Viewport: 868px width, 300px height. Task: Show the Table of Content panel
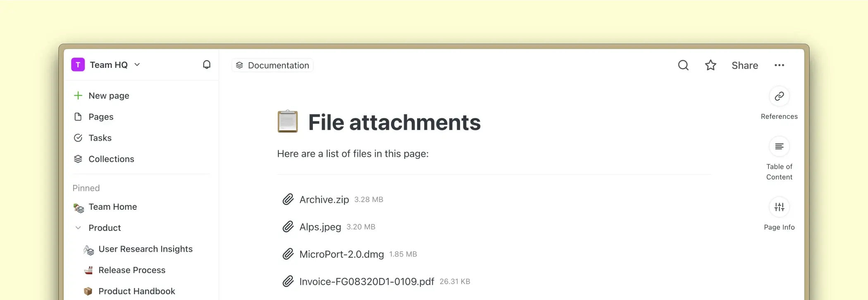tap(779, 146)
